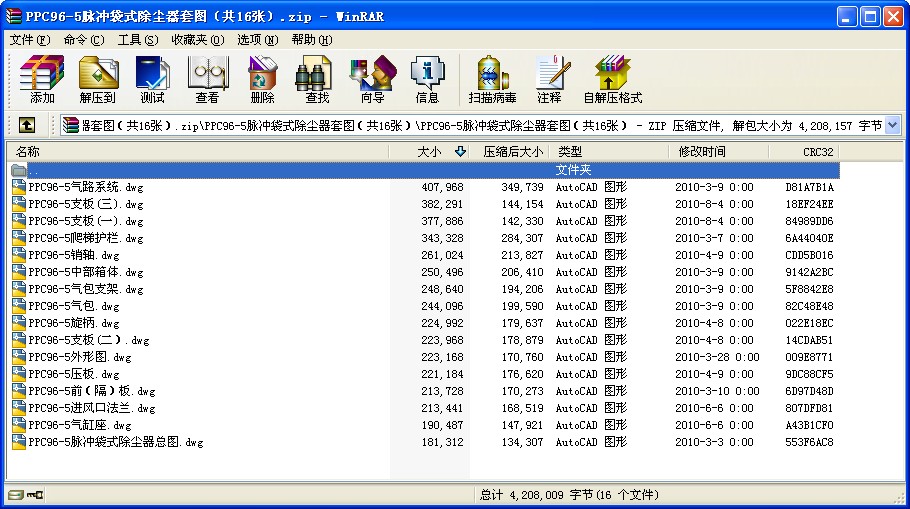Click the WinRAR title bar icon
The width and height of the screenshot is (910, 509).
pos(13,16)
